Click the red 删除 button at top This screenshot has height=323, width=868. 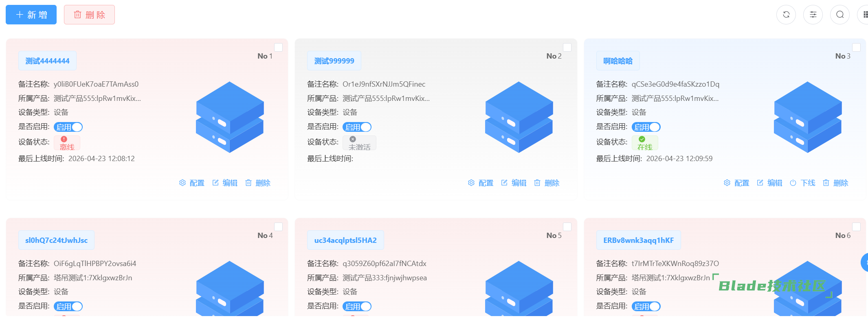click(89, 15)
